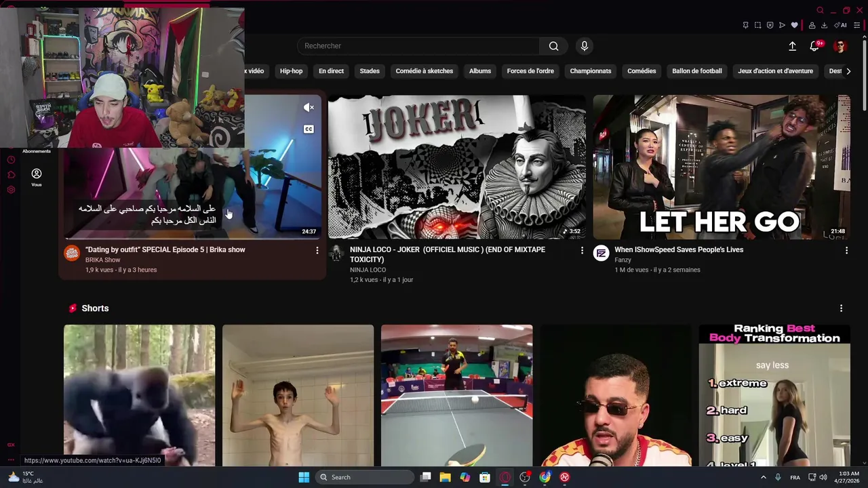Open Dating by outfit Episode 5 title
The image size is (868, 488).
click(x=165, y=249)
